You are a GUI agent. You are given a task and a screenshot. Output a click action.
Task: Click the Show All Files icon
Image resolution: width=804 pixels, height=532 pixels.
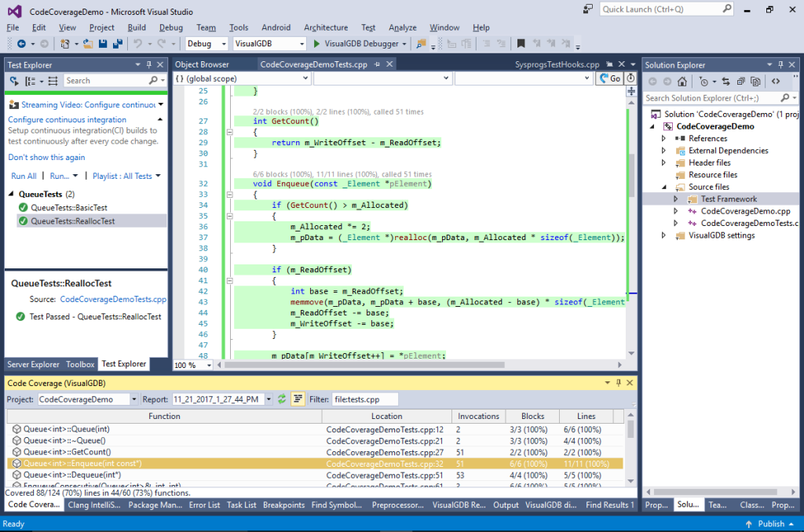[x=755, y=82]
